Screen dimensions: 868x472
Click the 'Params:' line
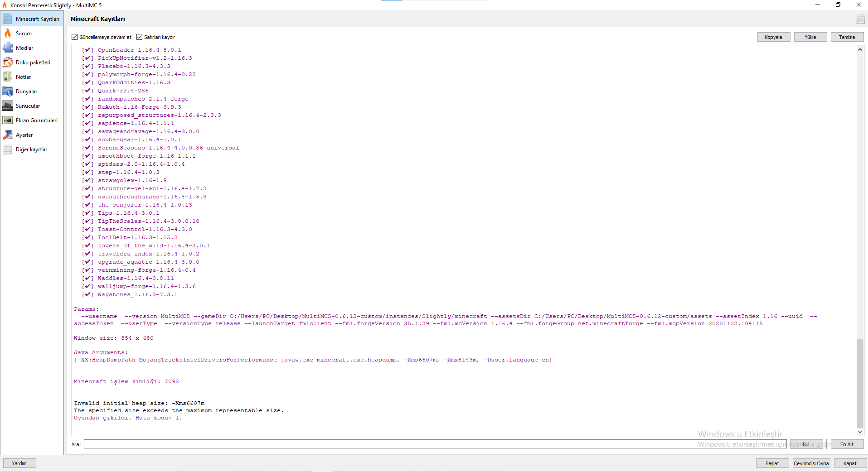[x=86, y=309]
